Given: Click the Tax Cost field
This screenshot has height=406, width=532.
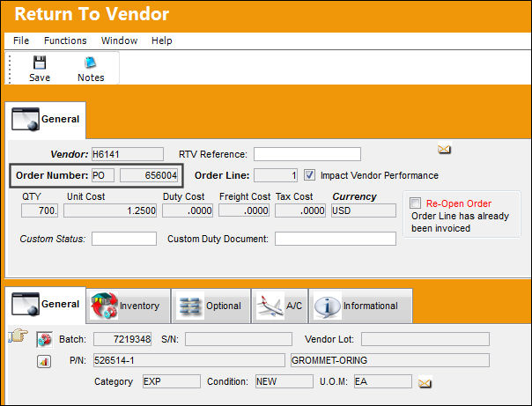Looking at the screenshot, I should pos(300,210).
